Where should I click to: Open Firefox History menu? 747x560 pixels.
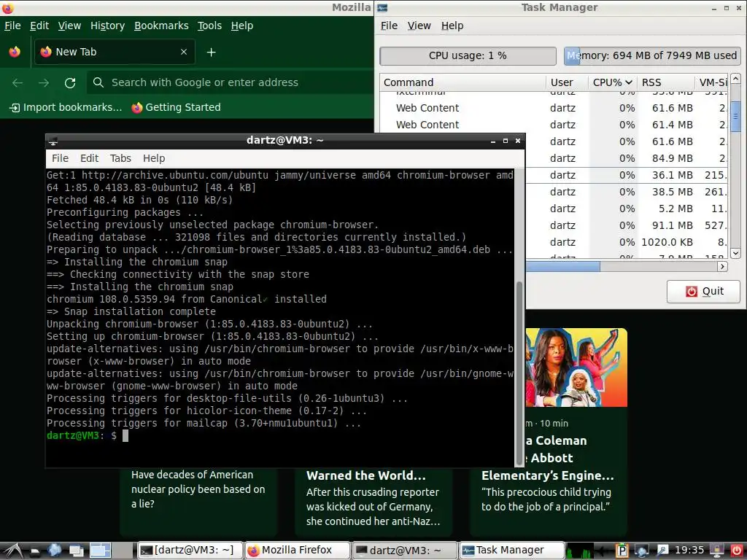point(108,26)
